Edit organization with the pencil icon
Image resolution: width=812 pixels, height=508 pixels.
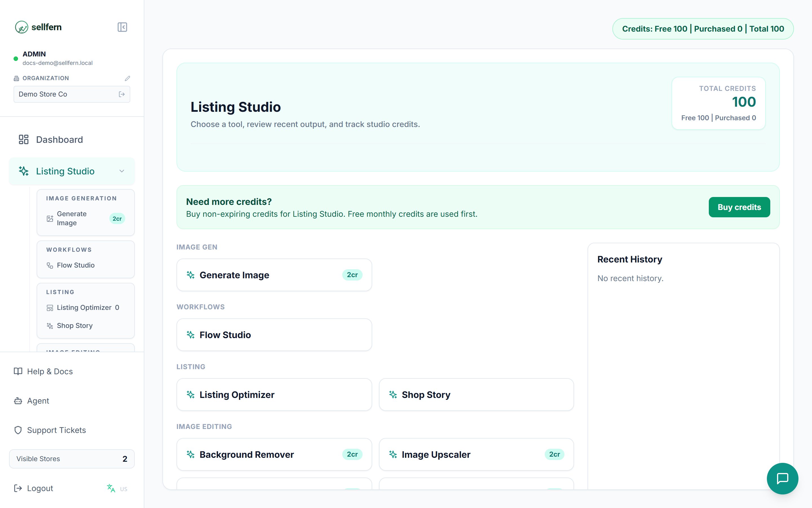pos(127,78)
